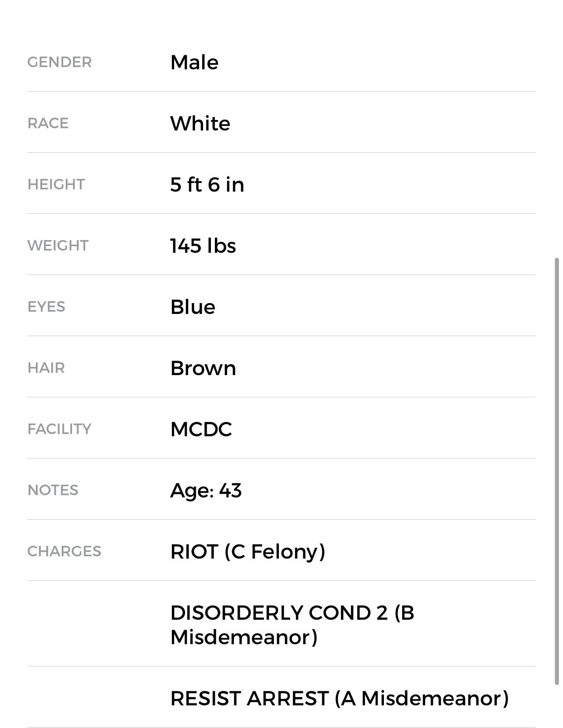This screenshot has height=728, width=563.
Task: Click the FACILITY field label
Action: click(x=59, y=429)
